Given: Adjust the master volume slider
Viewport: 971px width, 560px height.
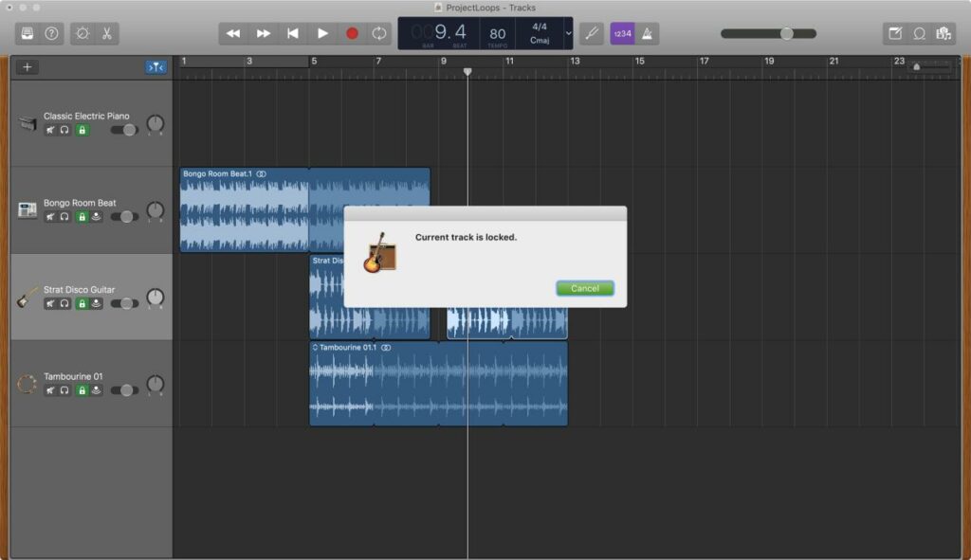Looking at the screenshot, I should 786,33.
